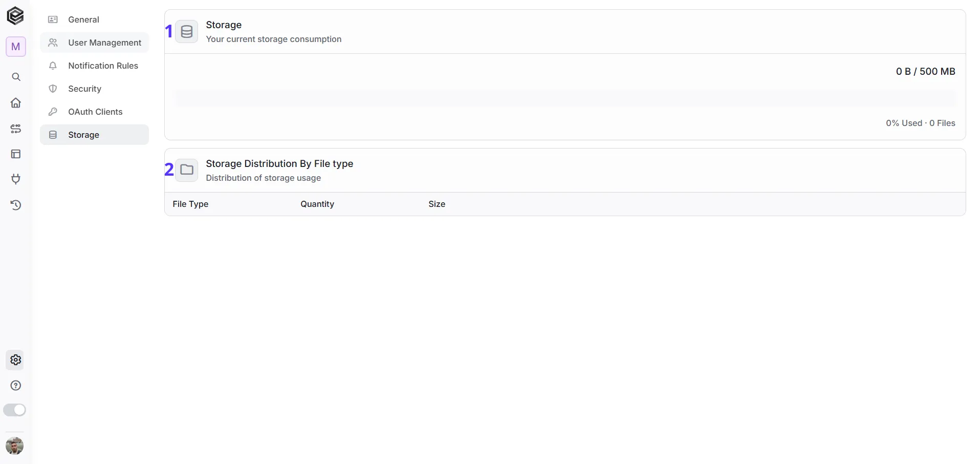980x464 pixels.
Task: Go to Security settings
Action: [x=94, y=89]
